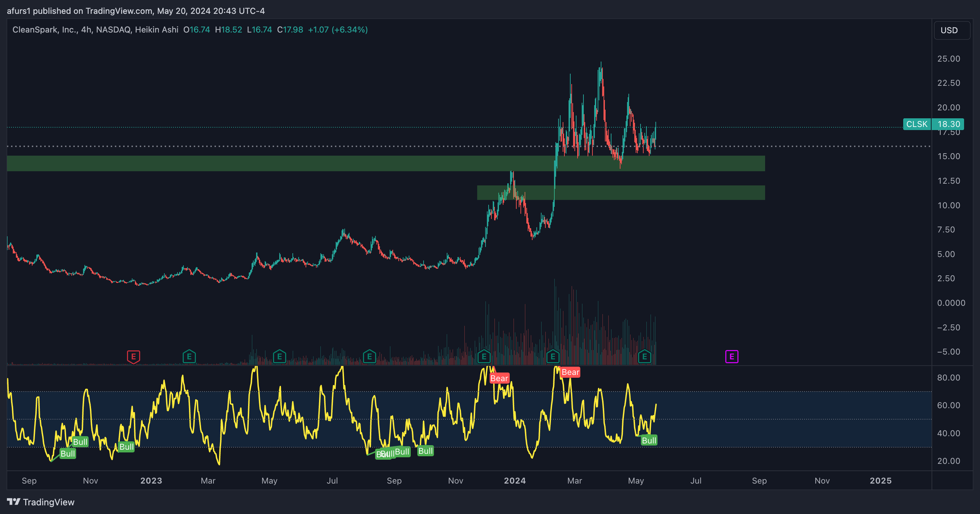Click the green earnings marker near May 2023

280,357
